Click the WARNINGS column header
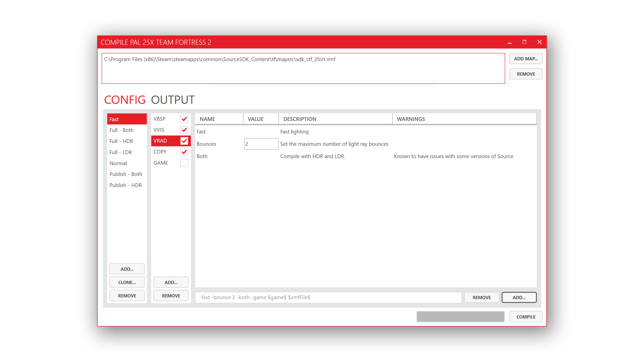Viewport: 644px width, 362px height. [411, 119]
